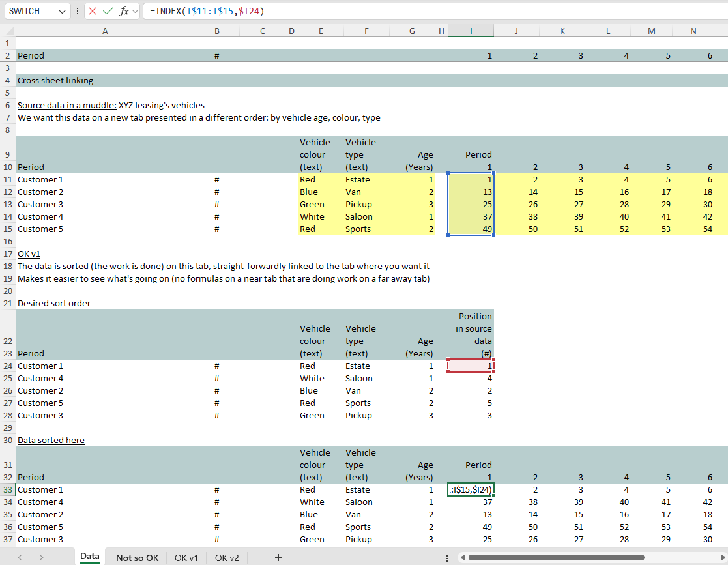
Task: Cancel the formula edit with the X icon
Action: click(x=93, y=11)
